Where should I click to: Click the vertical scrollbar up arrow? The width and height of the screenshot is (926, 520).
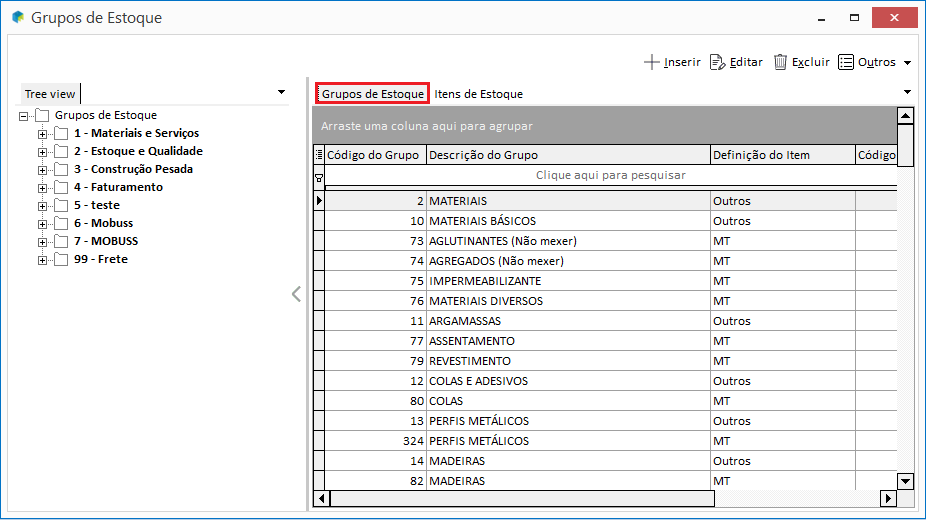905,116
